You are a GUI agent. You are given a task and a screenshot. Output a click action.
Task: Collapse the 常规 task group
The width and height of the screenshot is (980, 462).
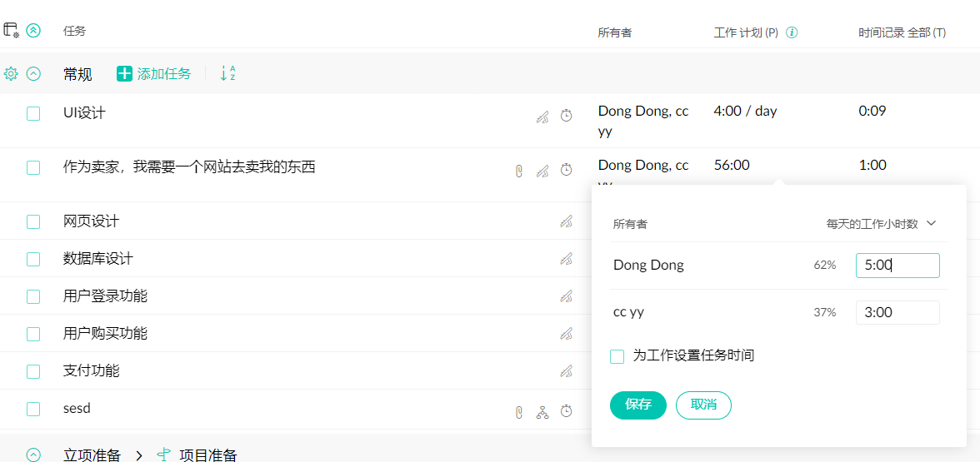(x=33, y=73)
